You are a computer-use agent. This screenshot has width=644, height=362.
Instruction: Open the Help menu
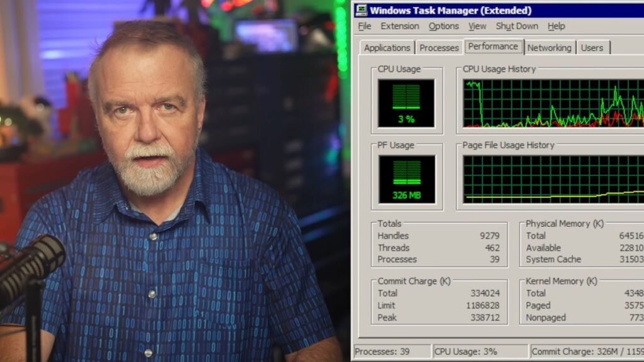coord(556,26)
